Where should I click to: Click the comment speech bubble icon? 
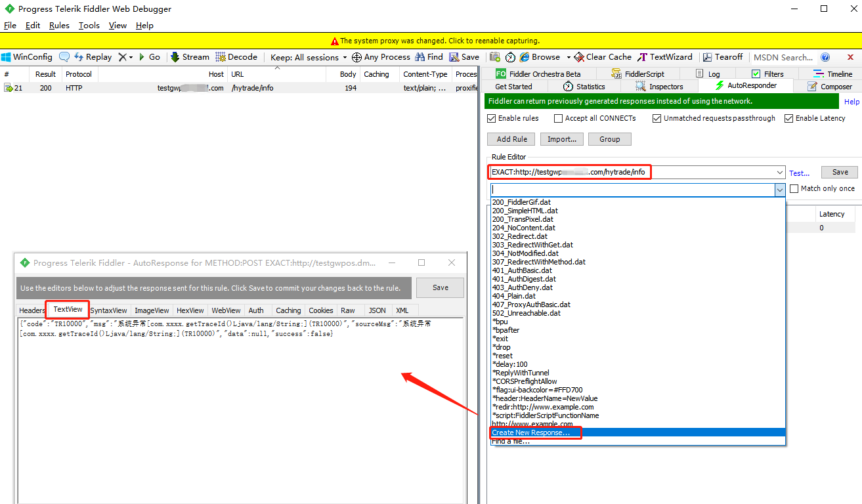pyautogui.click(x=64, y=57)
